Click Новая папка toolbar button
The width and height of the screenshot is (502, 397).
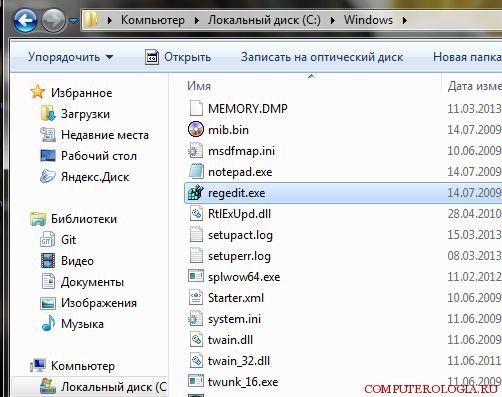click(x=467, y=57)
